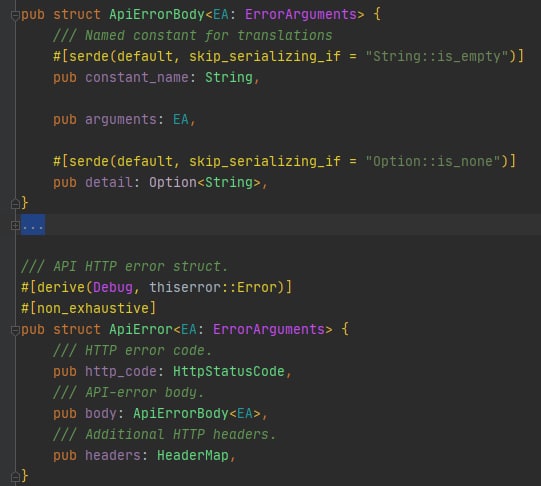The height and width of the screenshot is (486, 541).
Task: Click the EA type of arguments field
Action: click(x=181, y=120)
